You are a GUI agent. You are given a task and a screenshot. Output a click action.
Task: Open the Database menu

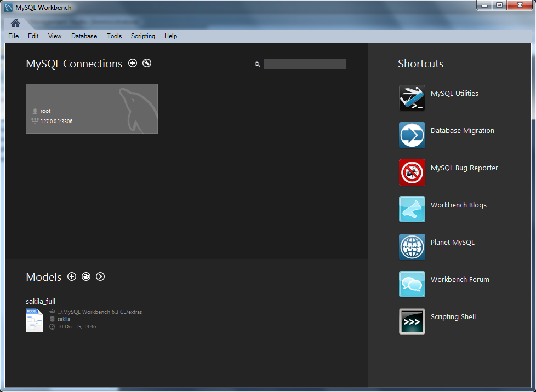pos(84,36)
